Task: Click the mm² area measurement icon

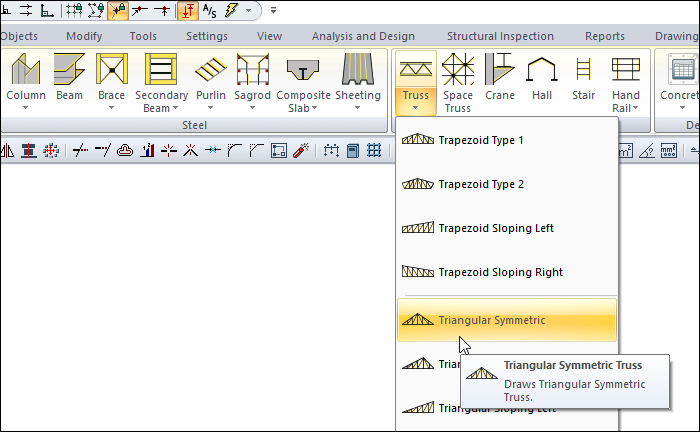Action: click(x=668, y=151)
